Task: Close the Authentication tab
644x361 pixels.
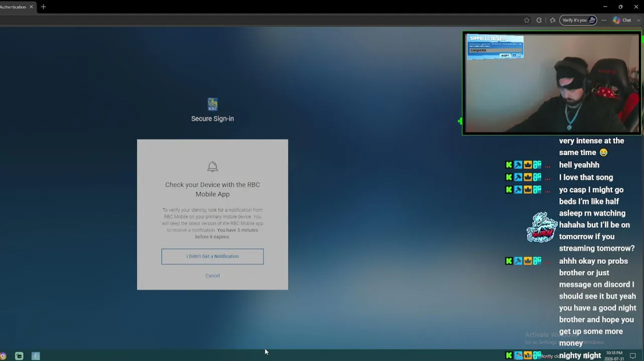Action: coord(32,7)
